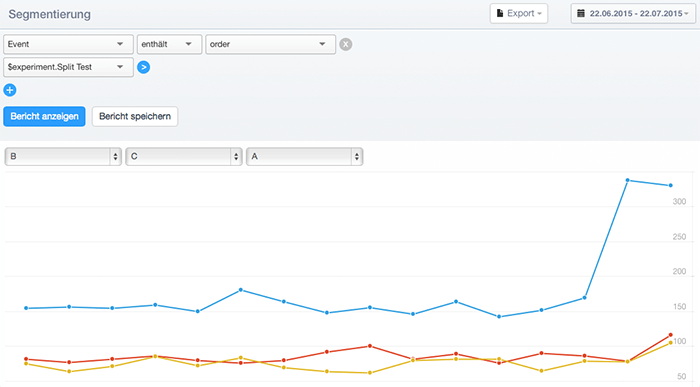Open the Event property dropdown
The height and width of the screenshot is (387, 700).
click(68, 44)
